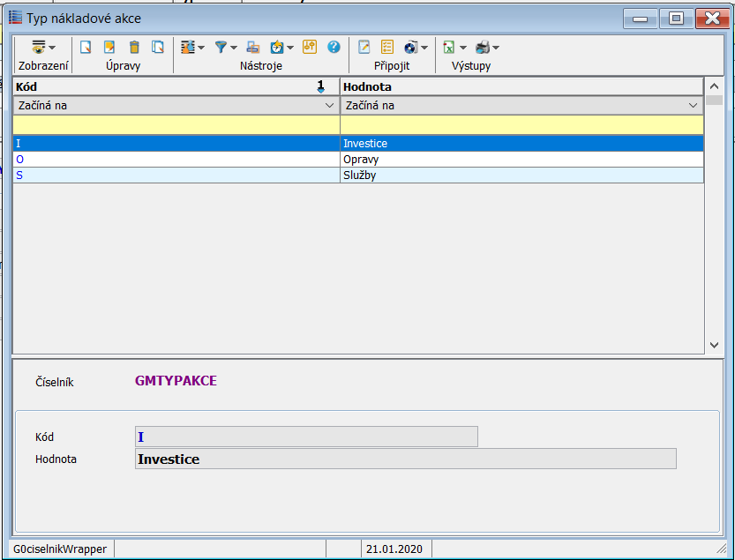
Task: Delete record using trash icon
Action: 134,48
